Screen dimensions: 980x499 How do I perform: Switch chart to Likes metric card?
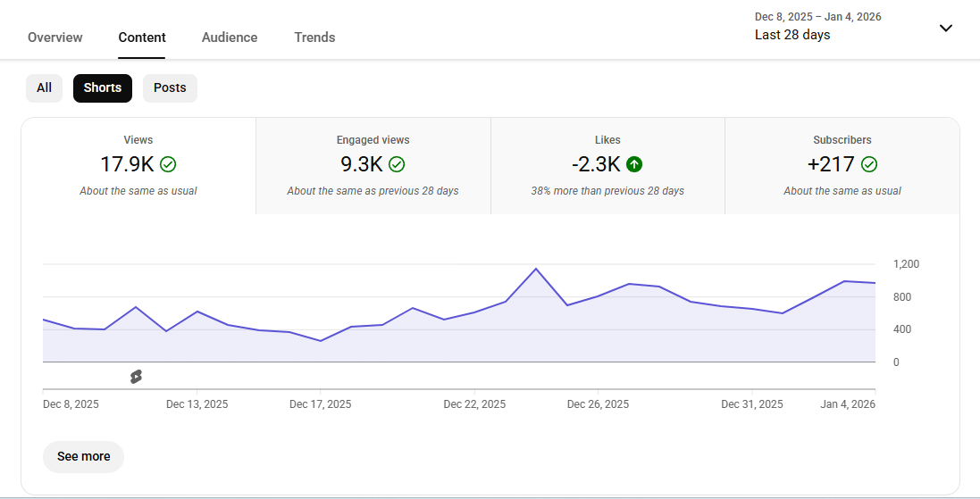(x=607, y=166)
